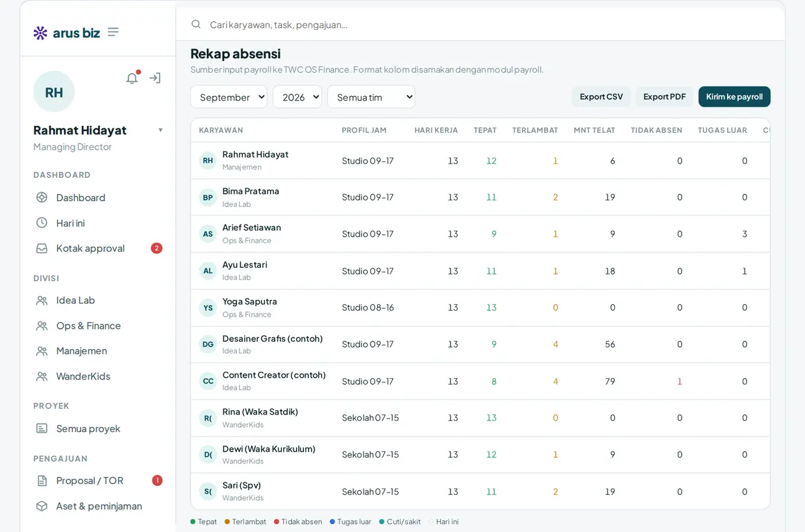
Task: Open Aset & peminjaman menu item
Action: (97, 506)
